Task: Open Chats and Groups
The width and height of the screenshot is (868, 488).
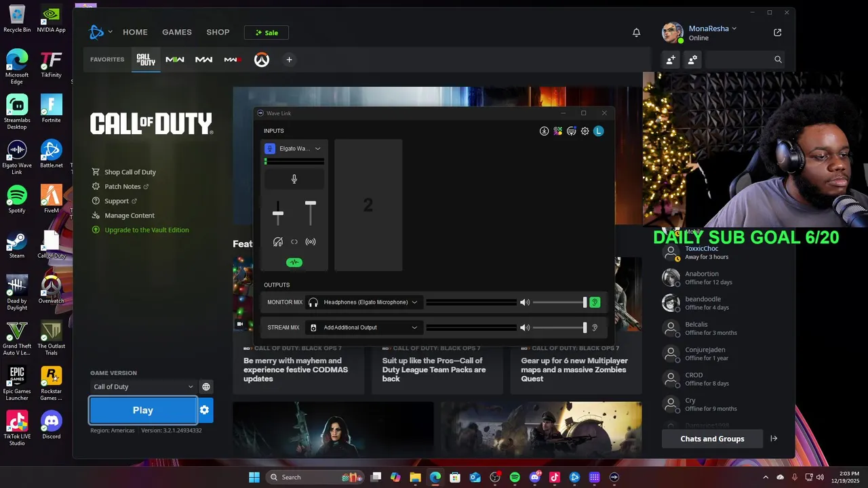Action: coord(712,439)
